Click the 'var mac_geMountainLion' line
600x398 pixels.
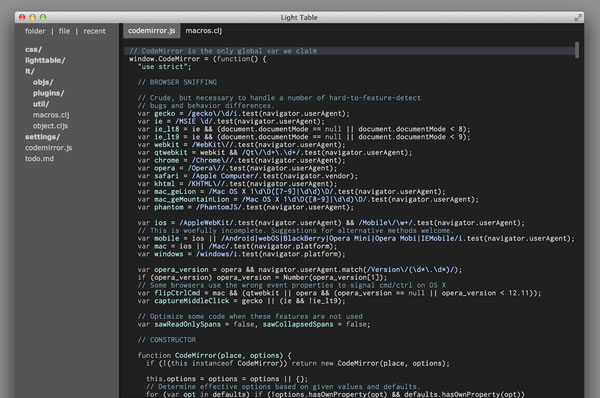[308, 199]
